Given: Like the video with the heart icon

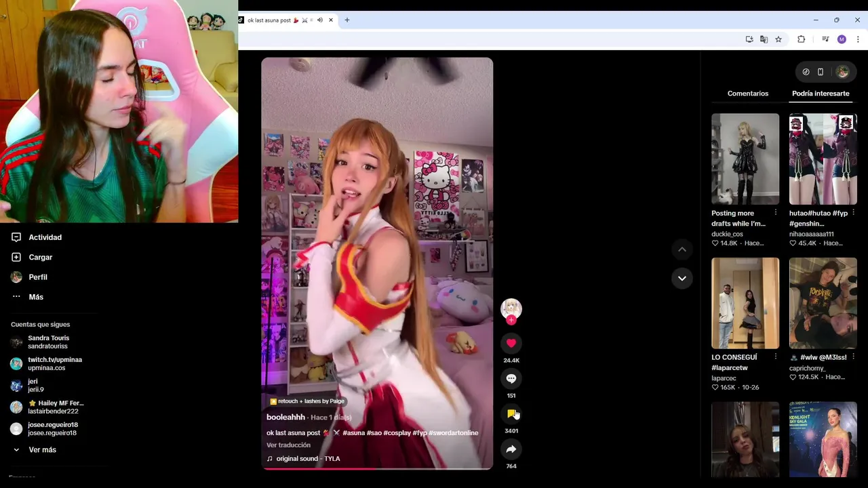Looking at the screenshot, I should click(511, 343).
